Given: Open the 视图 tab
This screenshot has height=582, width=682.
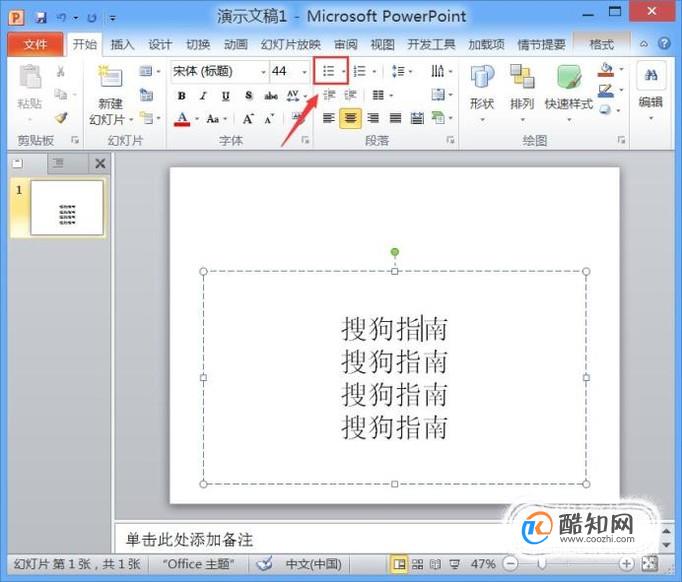Looking at the screenshot, I should [383, 44].
